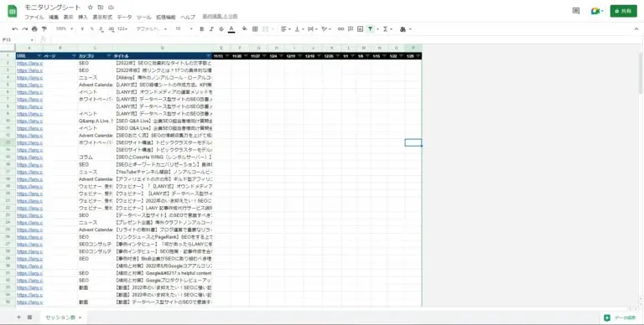Screen dimensions: 644x325
Task: Open the カテゴリ column filter dropdown
Action: pos(109,56)
